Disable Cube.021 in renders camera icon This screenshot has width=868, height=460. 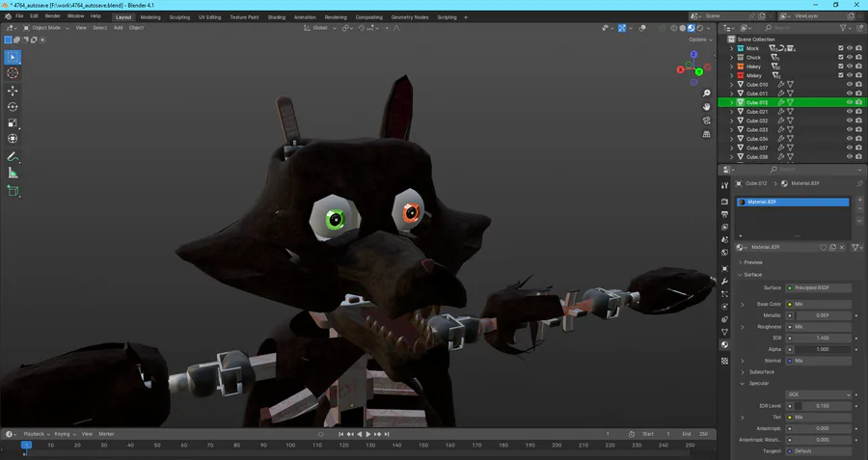858,112
